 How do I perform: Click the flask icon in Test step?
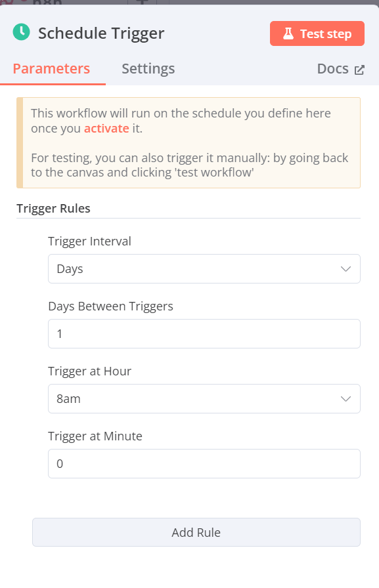click(288, 33)
